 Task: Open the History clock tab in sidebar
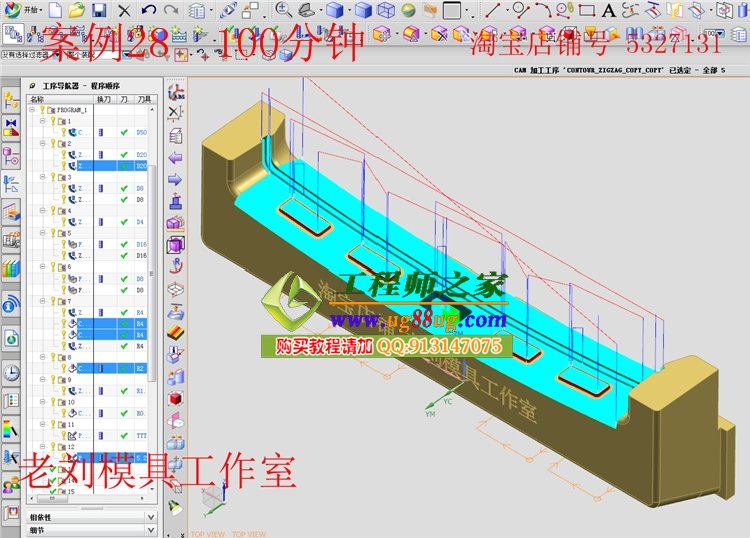pos(11,372)
